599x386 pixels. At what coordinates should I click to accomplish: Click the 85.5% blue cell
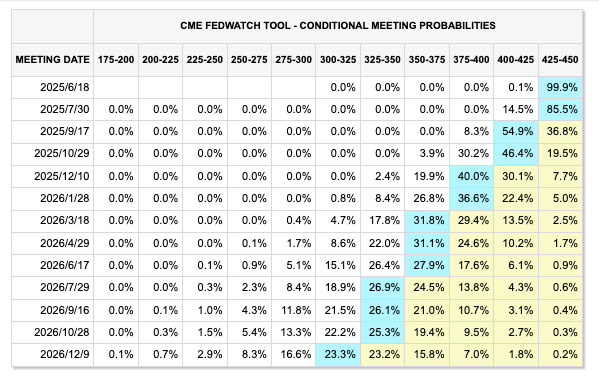click(x=560, y=110)
